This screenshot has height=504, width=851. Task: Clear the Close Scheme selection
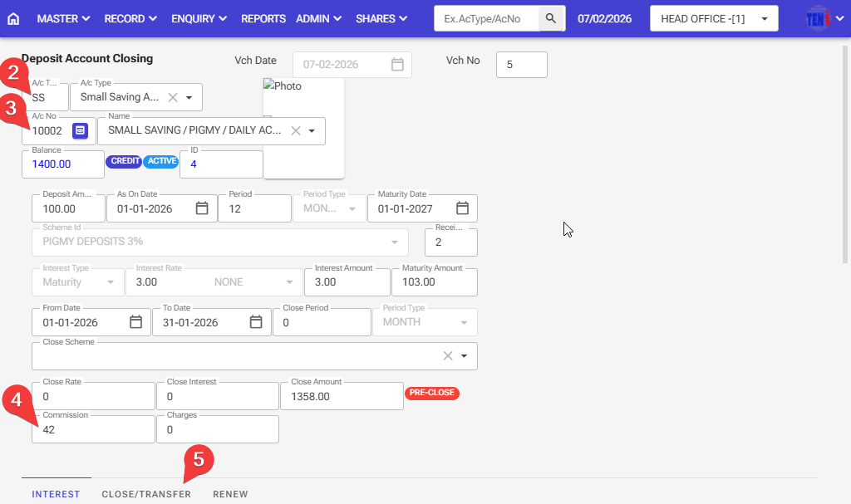click(x=447, y=356)
